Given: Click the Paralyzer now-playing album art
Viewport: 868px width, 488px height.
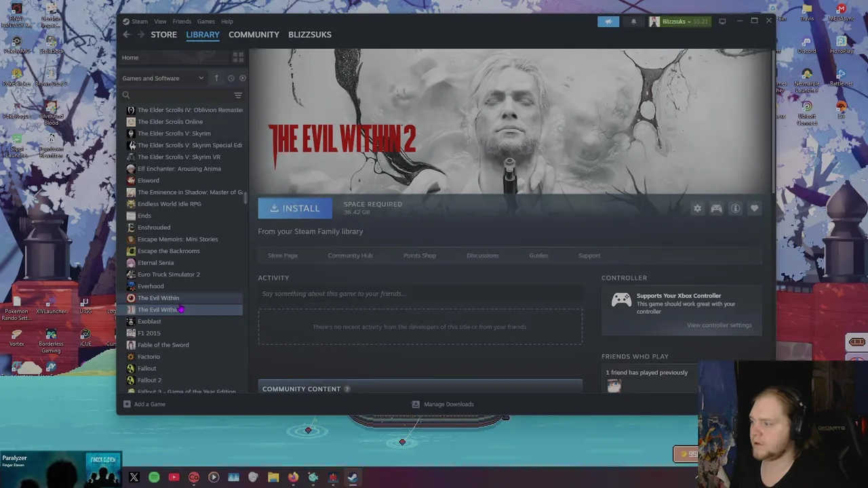Looking at the screenshot, I should point(103,470).
